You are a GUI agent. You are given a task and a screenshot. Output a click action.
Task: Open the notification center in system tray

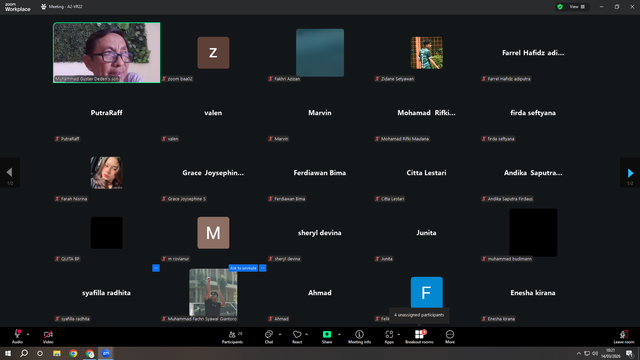629,353
